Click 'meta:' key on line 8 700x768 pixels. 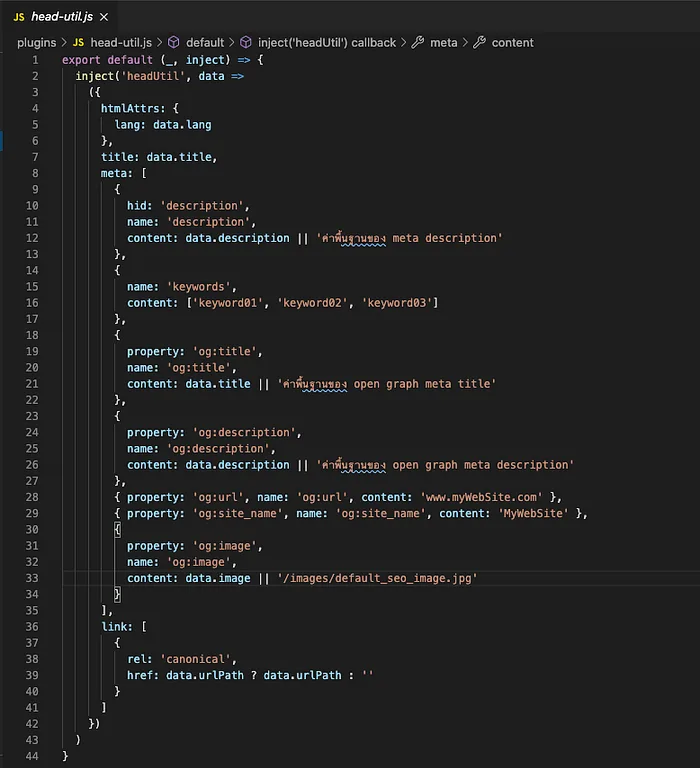click(117, 173)
